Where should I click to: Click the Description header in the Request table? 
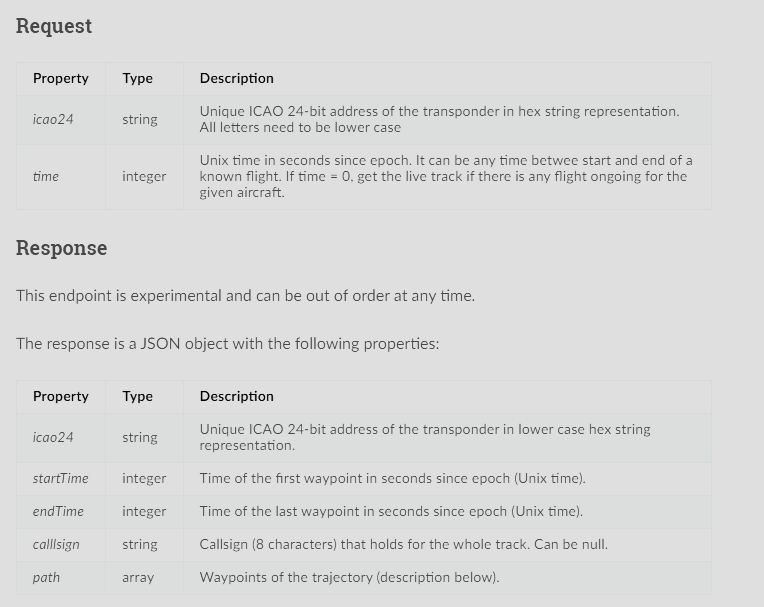(x=237, y=79)
